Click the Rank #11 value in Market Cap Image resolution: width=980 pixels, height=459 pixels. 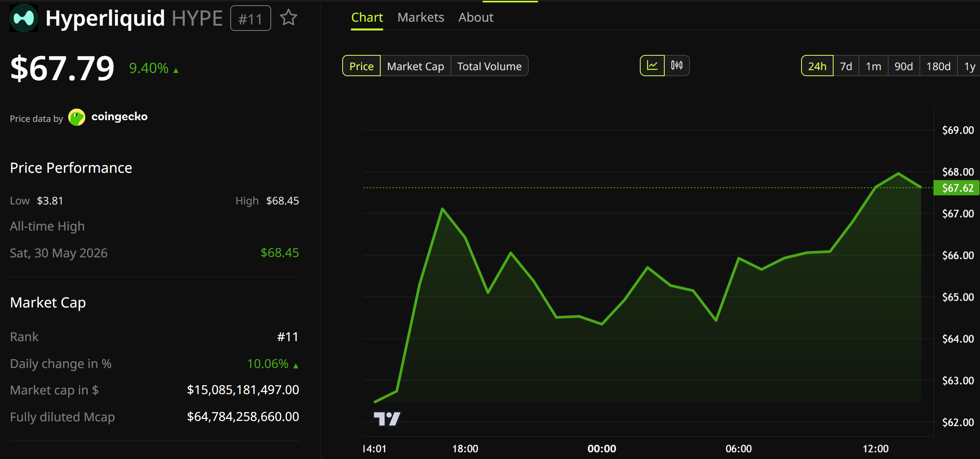click(x=288, y=337)
